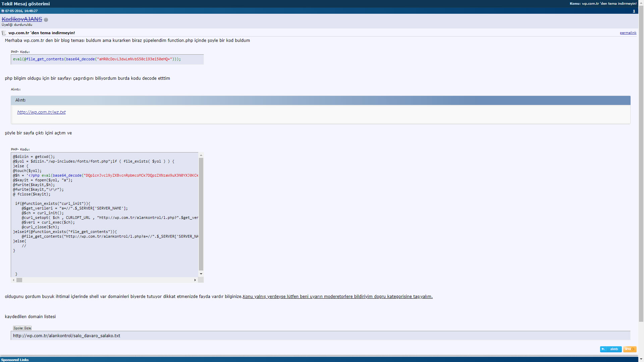
Task: Click 'kaydedilen domain listesi' text
Action: pyautogui.click(x=30, y=317)
